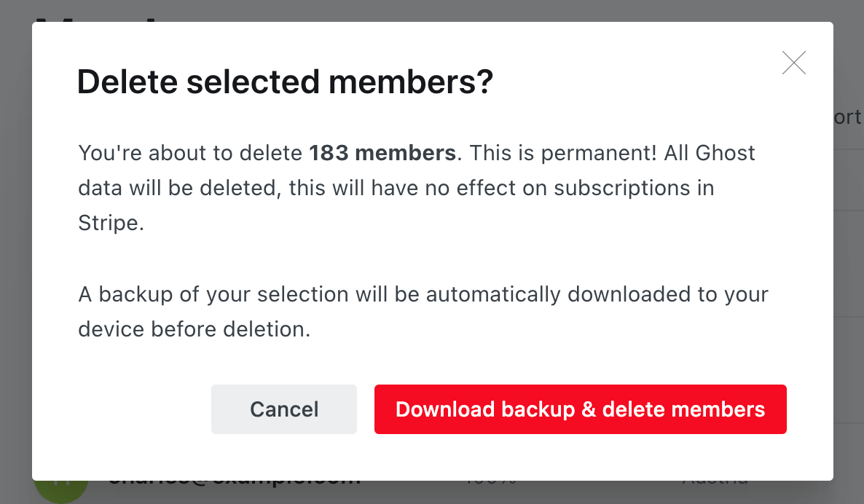
Task: Click the bold 183 members text
Action: [382, 152]
